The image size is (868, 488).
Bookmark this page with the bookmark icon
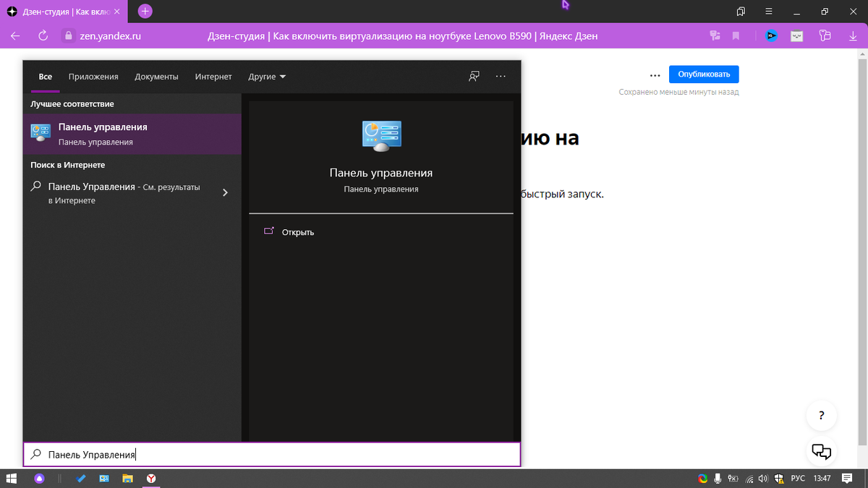(736, 35)
